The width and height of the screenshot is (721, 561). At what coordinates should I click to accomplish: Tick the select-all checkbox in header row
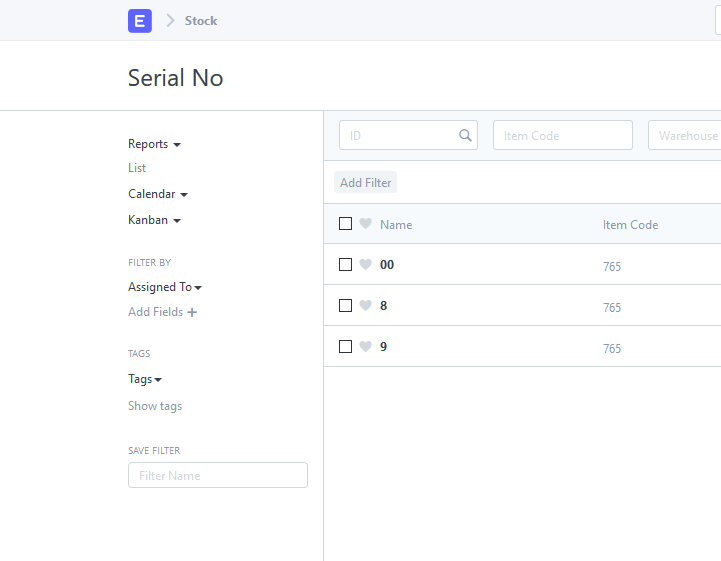click(345, 223)
